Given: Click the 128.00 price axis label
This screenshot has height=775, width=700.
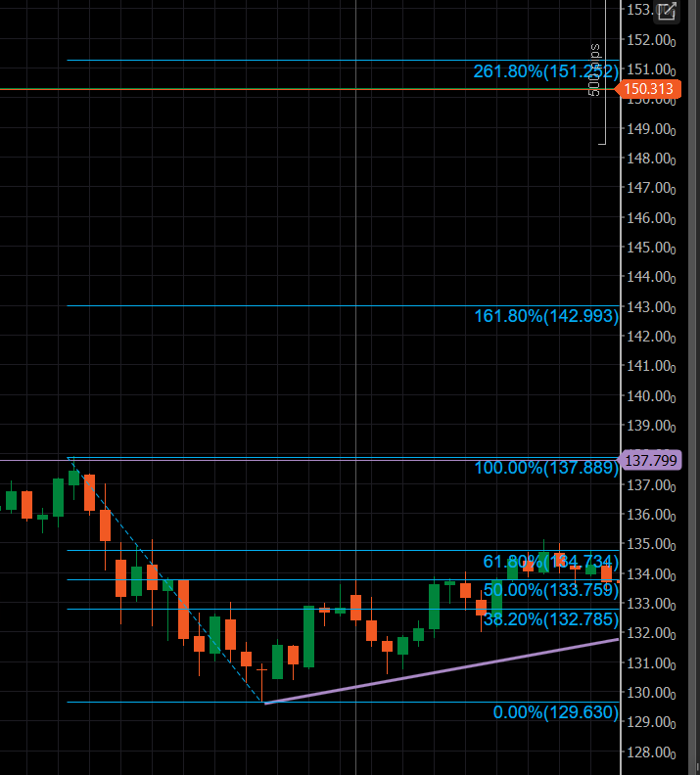Looking at the screenshot, I should (x=652, y=752).
